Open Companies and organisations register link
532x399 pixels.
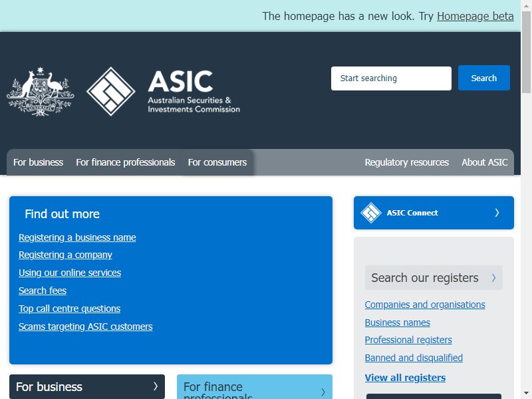425,305
